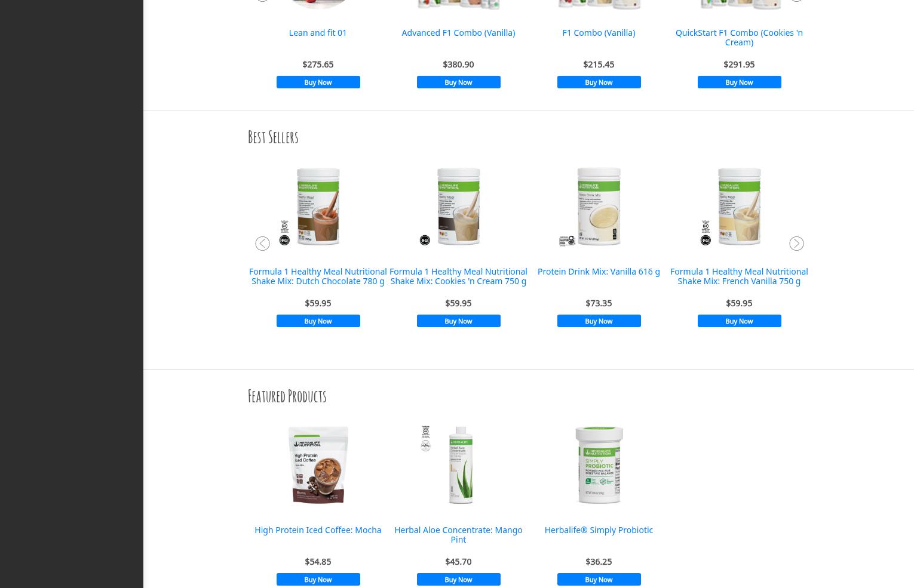View the Protein Drink Mix Vanilla product image

599,207
